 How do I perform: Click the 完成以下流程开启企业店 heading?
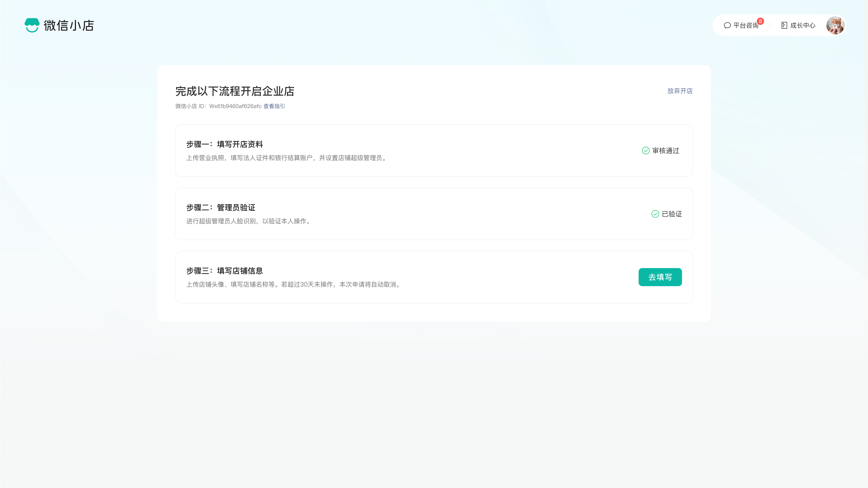click(235, 91)
